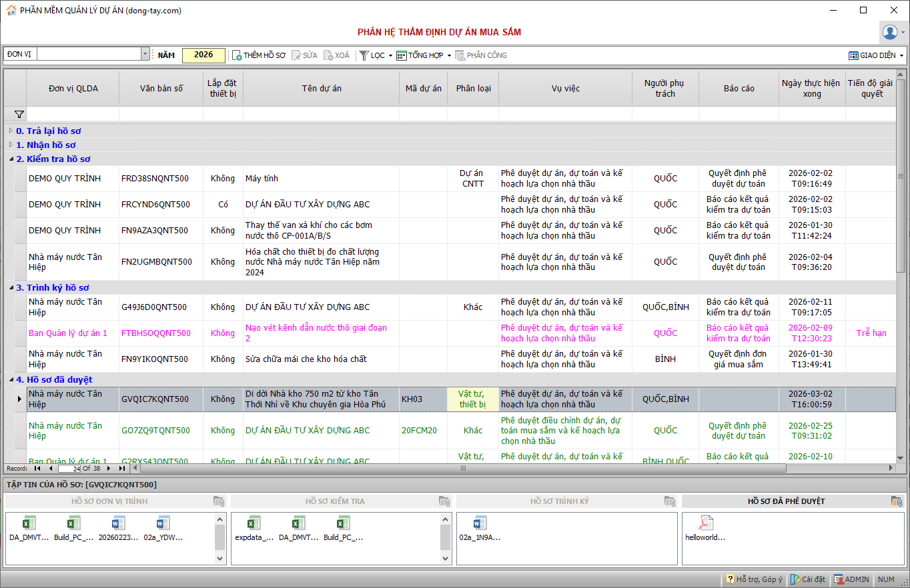Screen dimensions: 910x588
Task: Expand the '0. Trả lại hồ sơ' group
Action: 11,131
